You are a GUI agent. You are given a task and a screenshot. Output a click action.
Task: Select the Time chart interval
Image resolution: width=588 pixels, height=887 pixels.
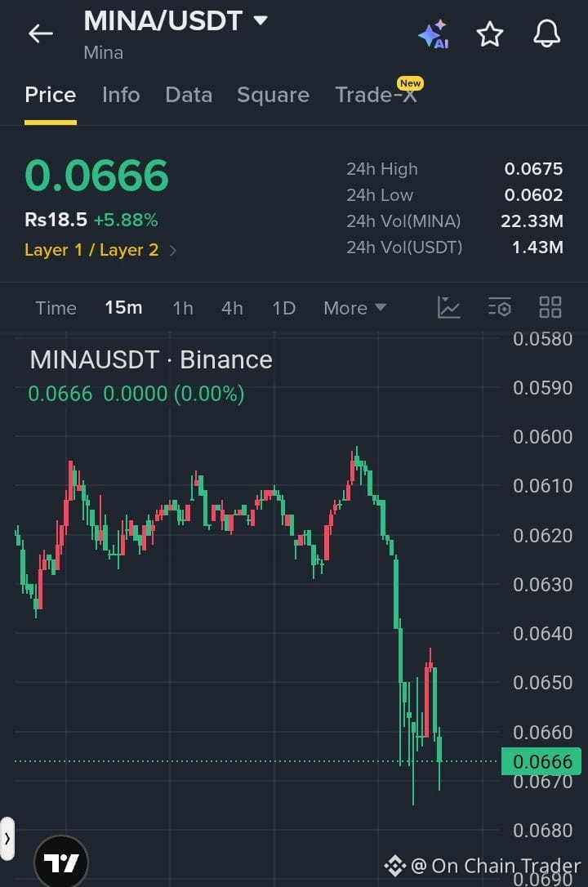[56, 308]
